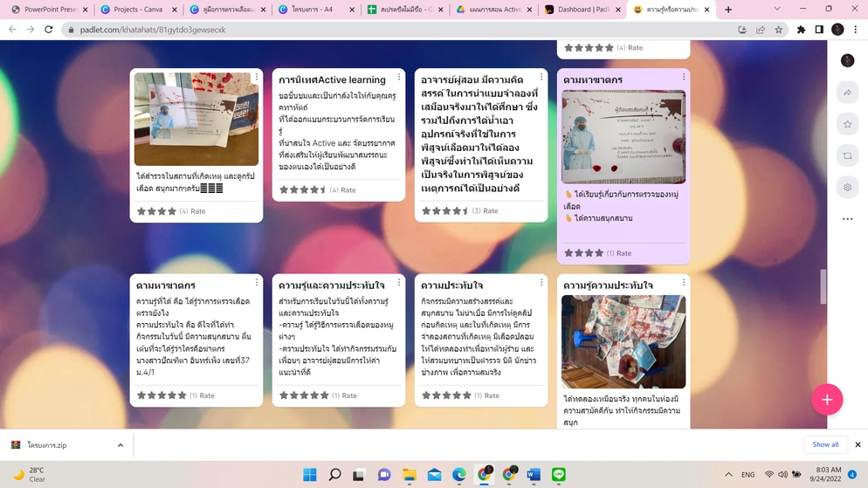
Task: Switch to Dashboard | Padlet tab
Action: point(582,10)
